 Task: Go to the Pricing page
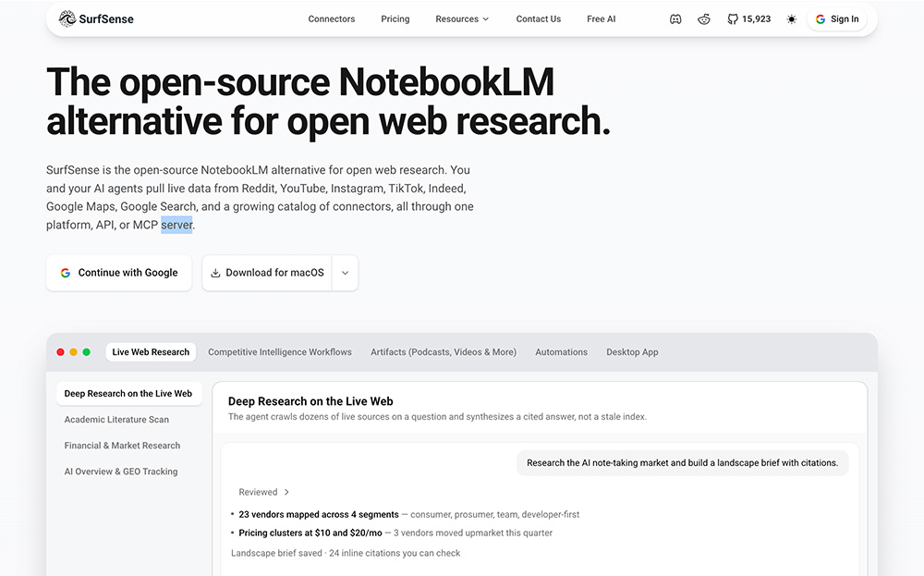[395, 18]
